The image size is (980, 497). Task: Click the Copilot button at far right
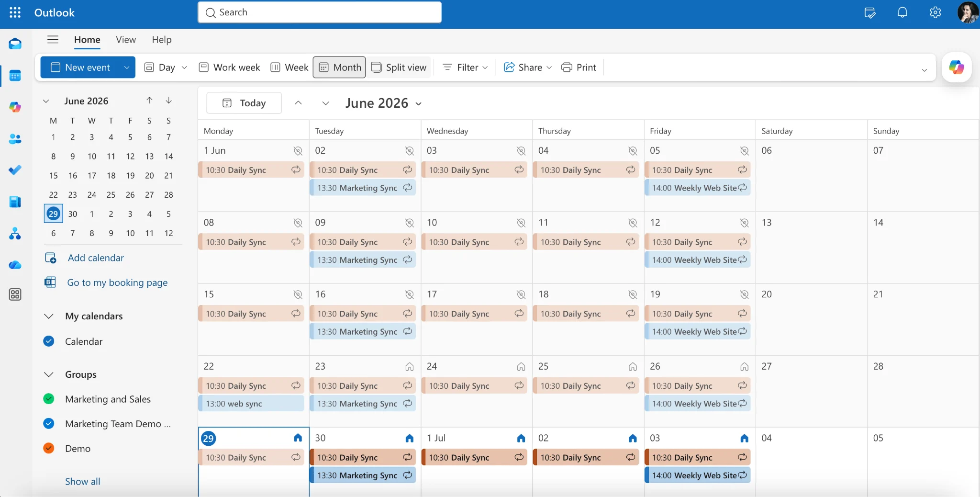[956, 67]
